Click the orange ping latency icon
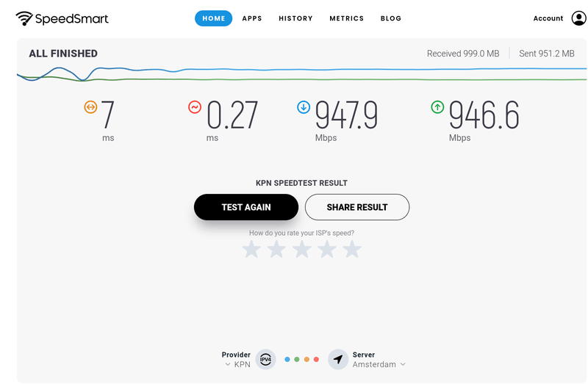 (x=90, y=107)
